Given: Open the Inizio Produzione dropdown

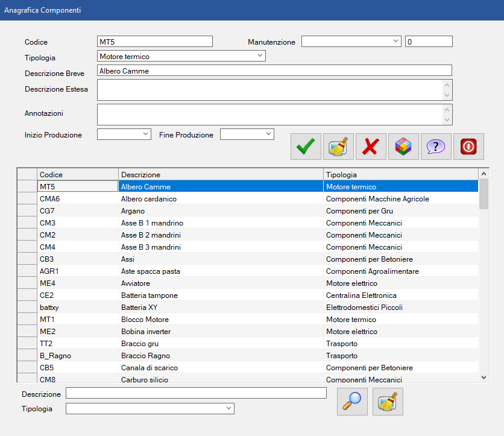Looking at the screenshot, I should 145,134.
